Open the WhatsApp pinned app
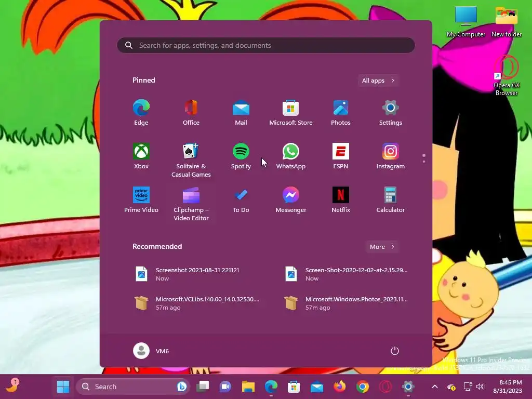532x399 pixels. click(291, 156)
